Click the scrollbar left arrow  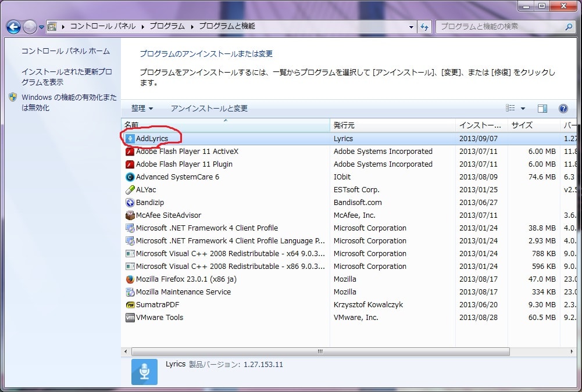click(x=126, y=351)
